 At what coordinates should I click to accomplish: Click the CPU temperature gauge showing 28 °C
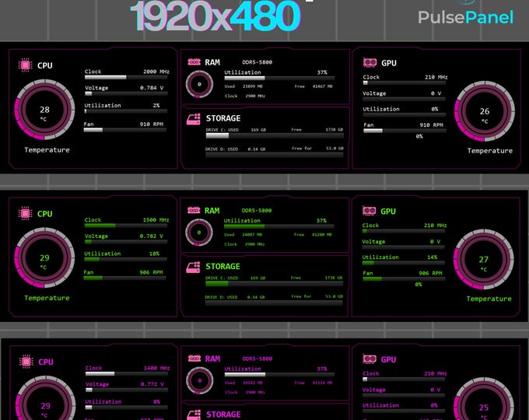44,110
